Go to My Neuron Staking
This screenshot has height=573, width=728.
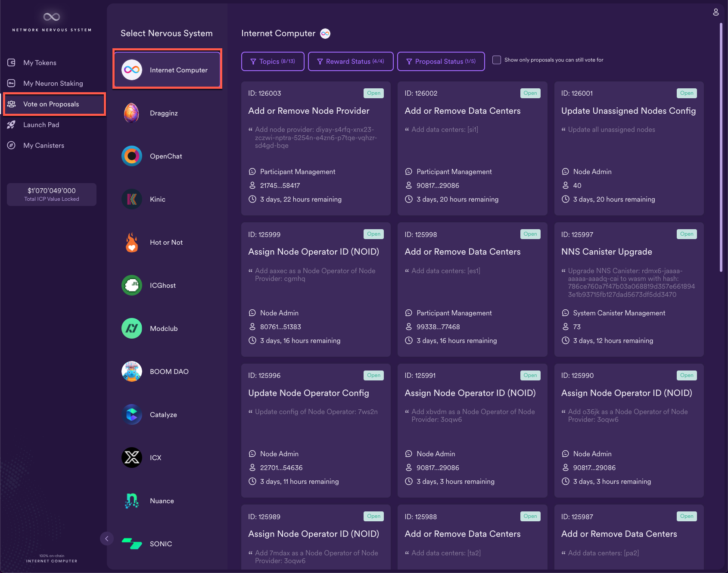[x=53, y=83]
